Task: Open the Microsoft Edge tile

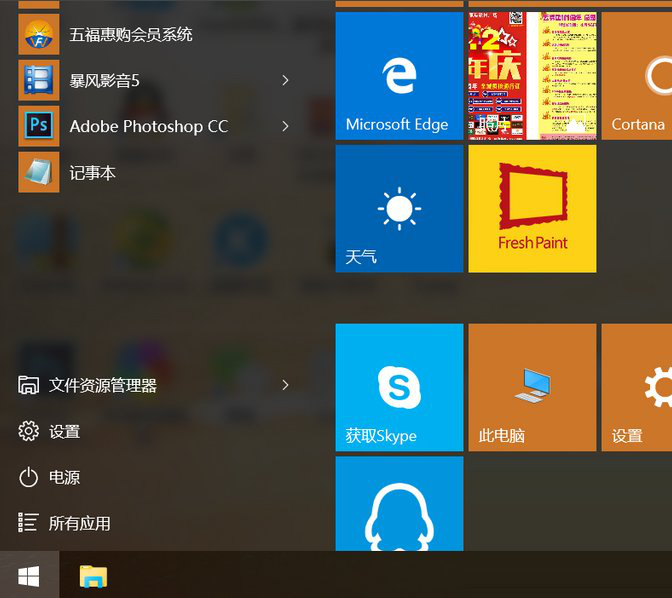Action: point(399,76)
